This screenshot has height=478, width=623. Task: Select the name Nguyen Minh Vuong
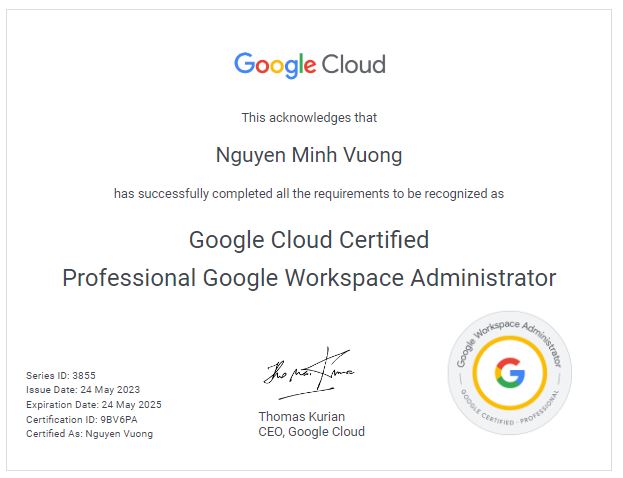[x=309, y=155]
